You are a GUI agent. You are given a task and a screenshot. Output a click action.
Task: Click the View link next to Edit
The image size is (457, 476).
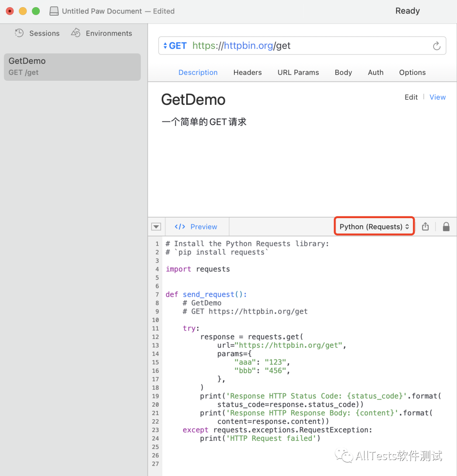pos(438,97)
